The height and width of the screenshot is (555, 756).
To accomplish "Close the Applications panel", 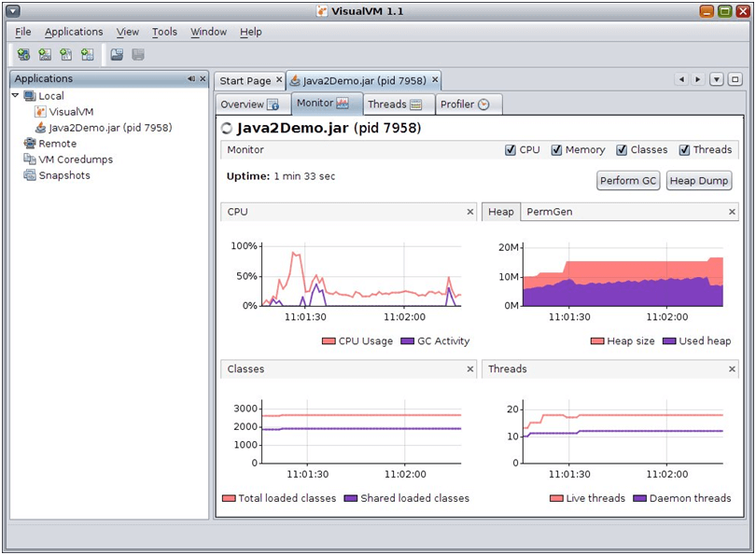I will pos(203,78).
